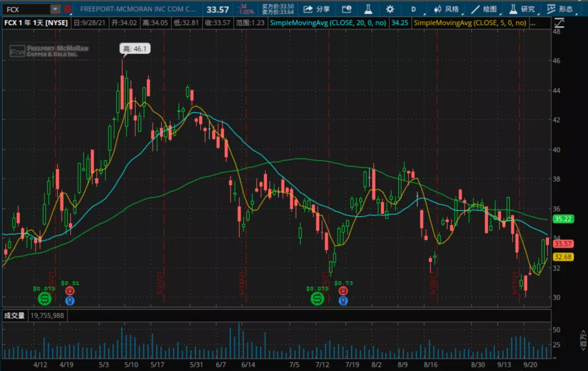Click the share arrow icon labeled 分享
The image size is (588, 371).
tap(316, 9)
